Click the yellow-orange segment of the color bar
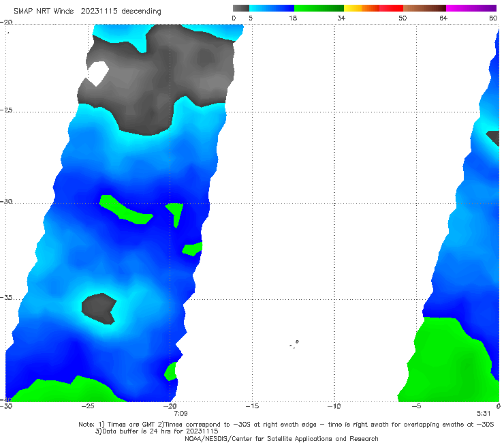 point(362,8)
